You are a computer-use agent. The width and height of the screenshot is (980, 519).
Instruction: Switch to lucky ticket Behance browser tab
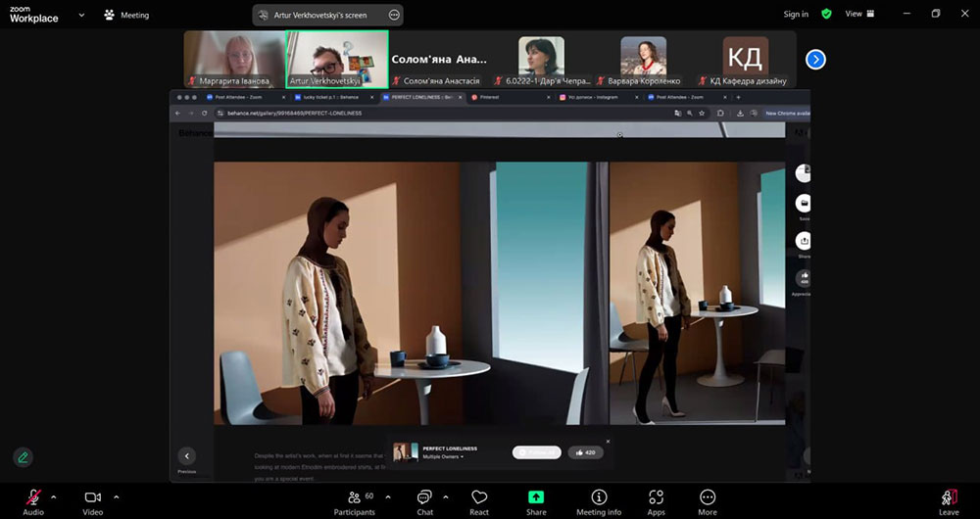[x=333, y=97]
